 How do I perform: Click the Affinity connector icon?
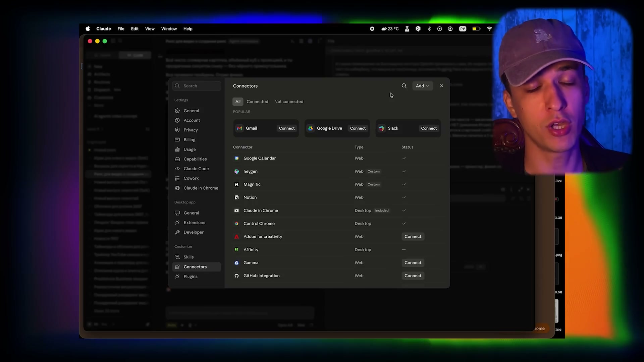[236, 250]
